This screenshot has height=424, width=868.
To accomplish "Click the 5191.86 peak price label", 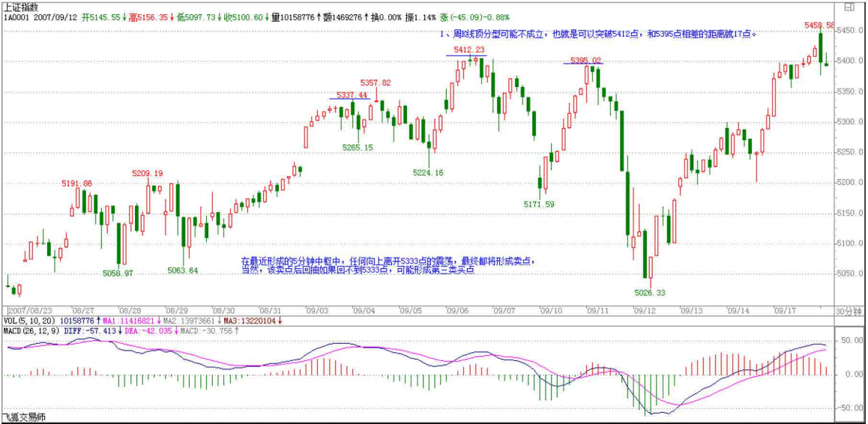I will tap(76, 184).
